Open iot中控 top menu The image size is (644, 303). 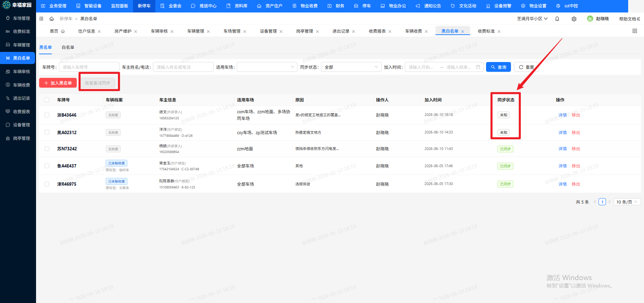pyautogui.click(x=567, y=6)
